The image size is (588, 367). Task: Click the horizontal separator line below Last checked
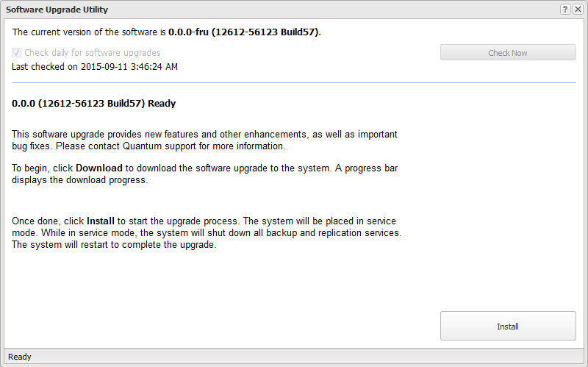(x=294, y=83)
